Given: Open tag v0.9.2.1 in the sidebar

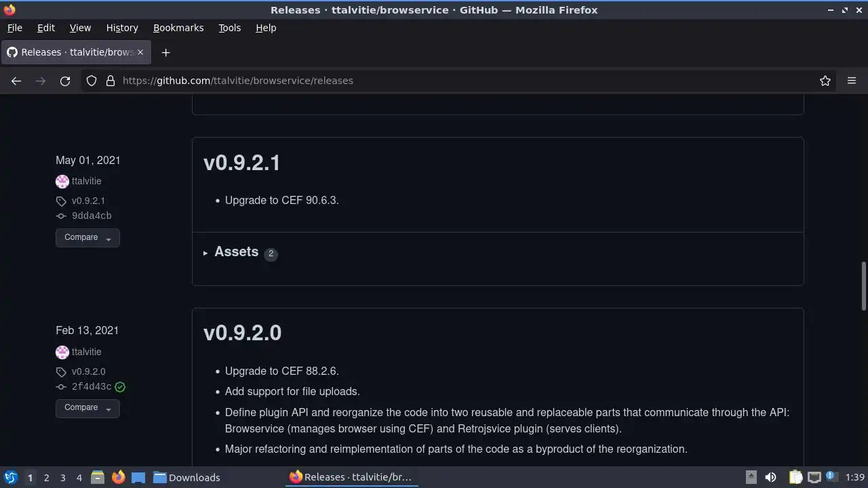Looking at the screenshot, I should [x=88, y=201].
